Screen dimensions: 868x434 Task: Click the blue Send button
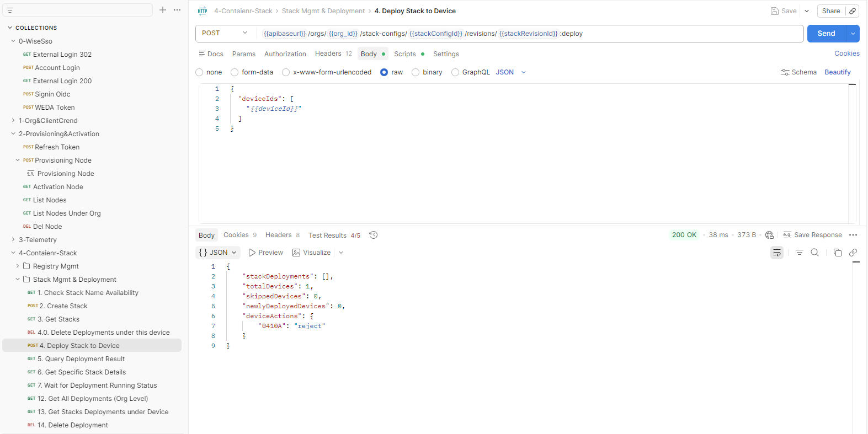826,34
